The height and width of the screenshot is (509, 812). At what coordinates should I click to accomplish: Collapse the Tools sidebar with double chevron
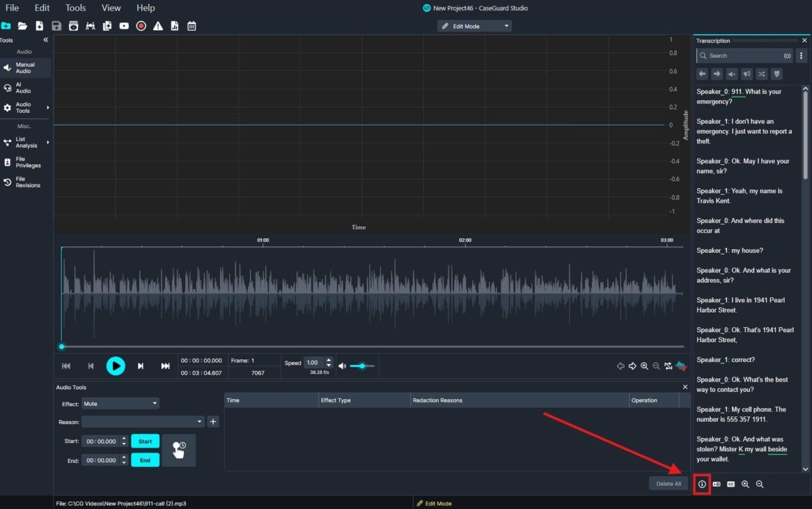pos(46,40)
